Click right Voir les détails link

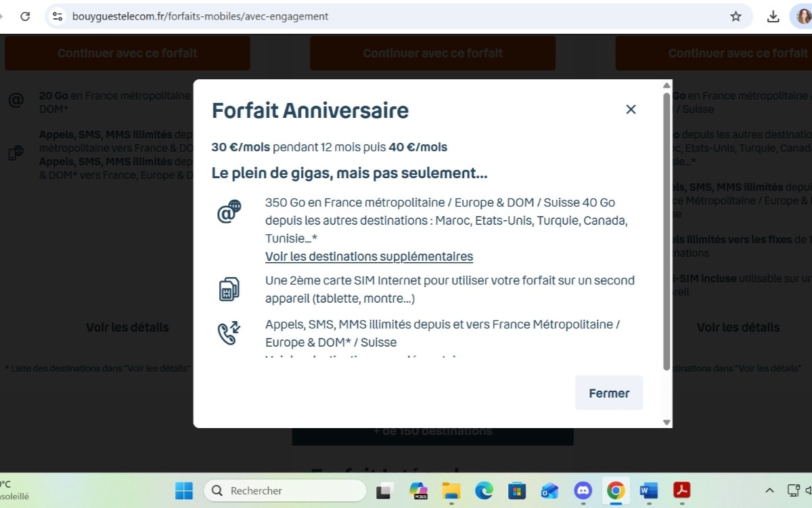[738, 327]
